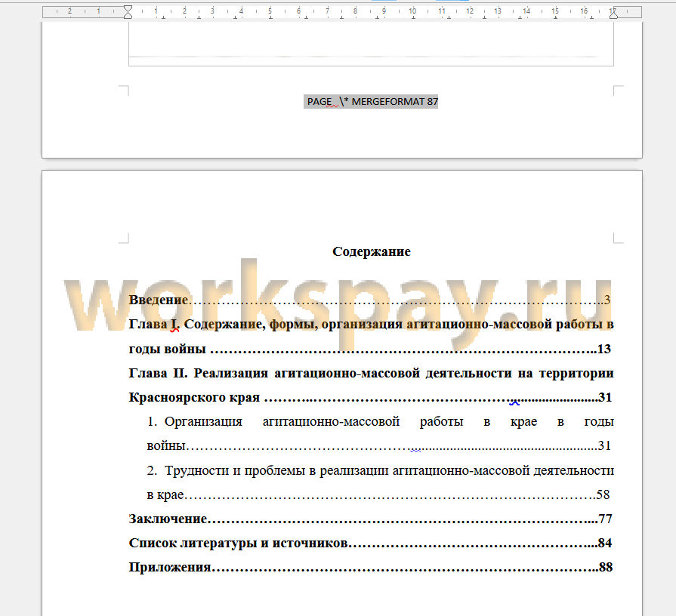Click the left indent marker on the ruler
The image size is (676, 616).
pos(128,12)
